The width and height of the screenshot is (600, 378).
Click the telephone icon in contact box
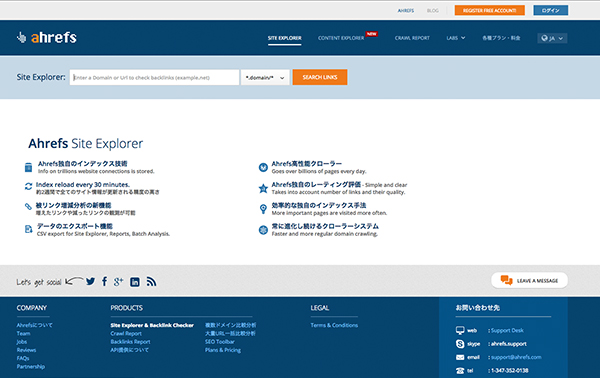tap(460, 370)
